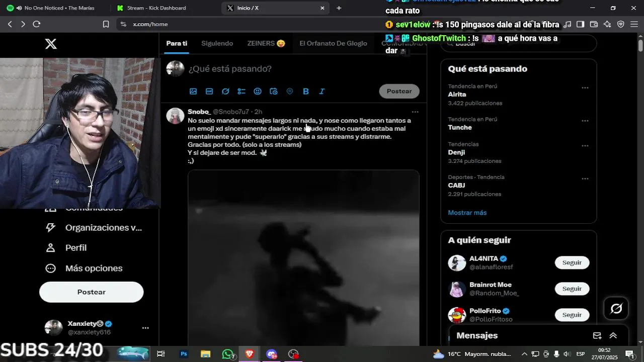The image size is (644, 362).
Task: Open the emoji picker in the composer
Action: [258, 91]
